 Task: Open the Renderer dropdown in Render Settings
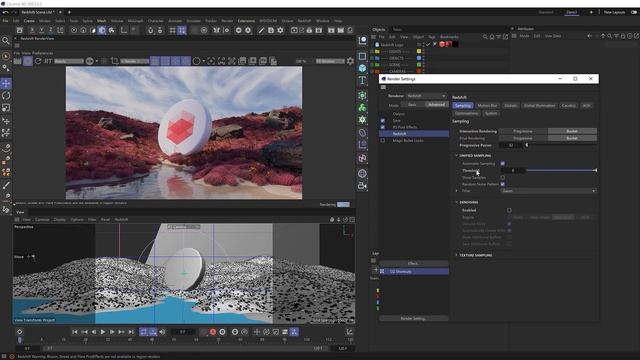[x=427, y=96]
